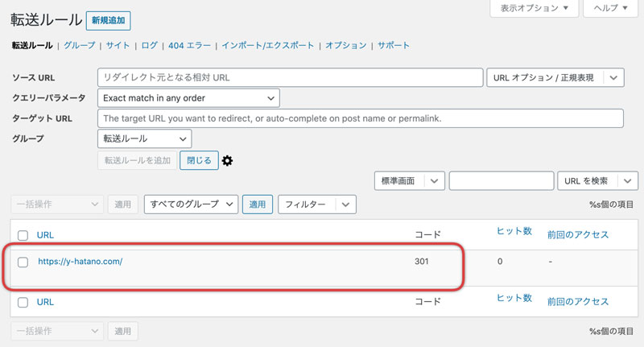Open the Exact match in any order dropdown
The height and width of the screenshot is (347, 644).
click(x=188, y=98)
